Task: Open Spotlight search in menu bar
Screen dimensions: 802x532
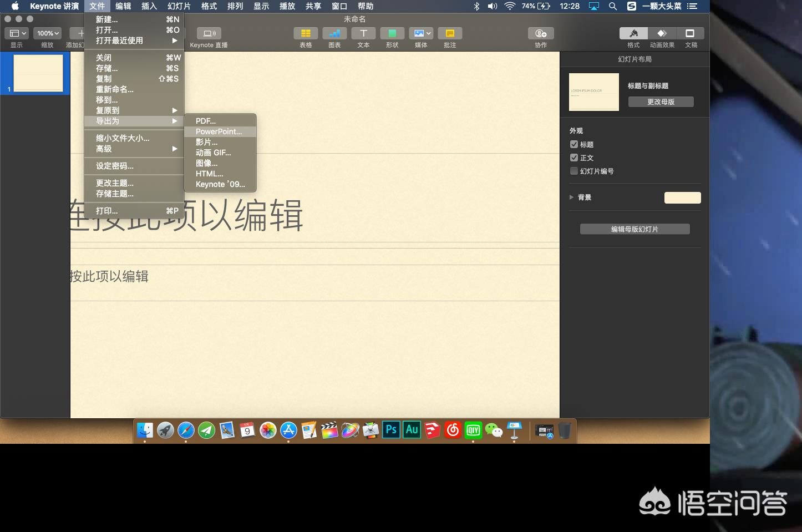Action: 612,6
